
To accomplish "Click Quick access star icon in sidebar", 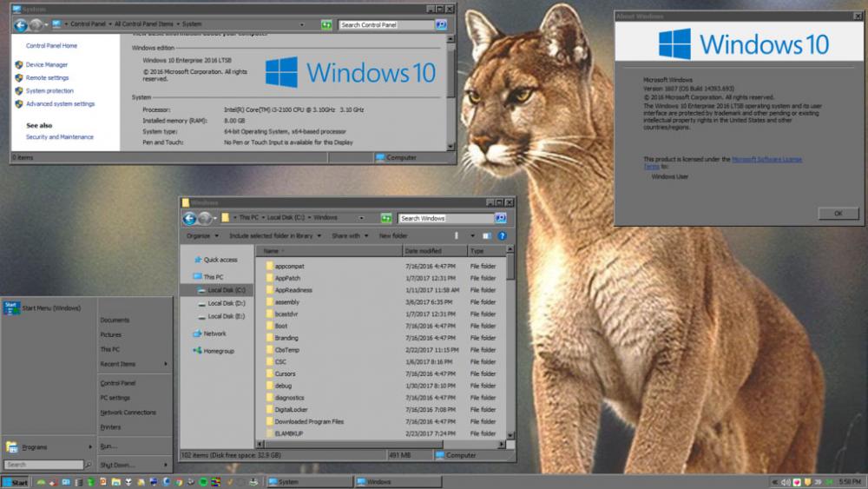I will pos(196,260).
